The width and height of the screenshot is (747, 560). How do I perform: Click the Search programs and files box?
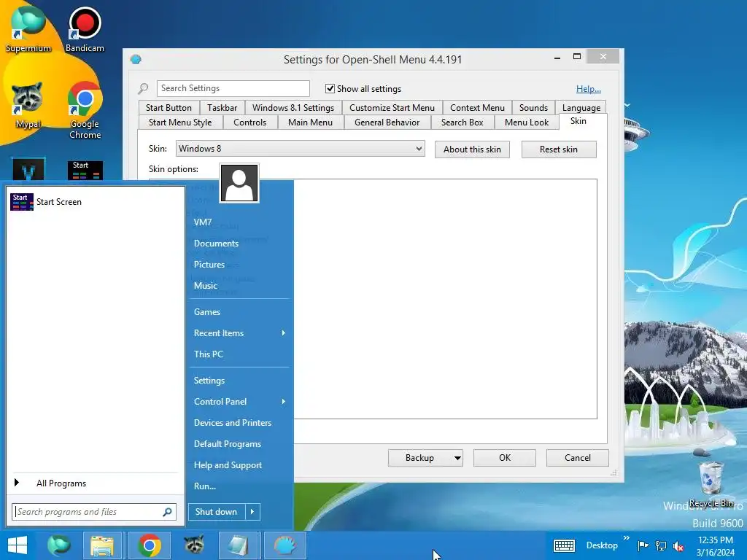pos(94,512)
